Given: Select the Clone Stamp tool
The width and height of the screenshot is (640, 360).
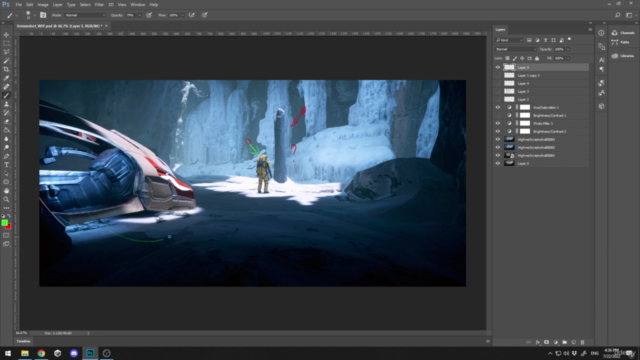Looking at the screenshot, I should (x=6, y=104).
